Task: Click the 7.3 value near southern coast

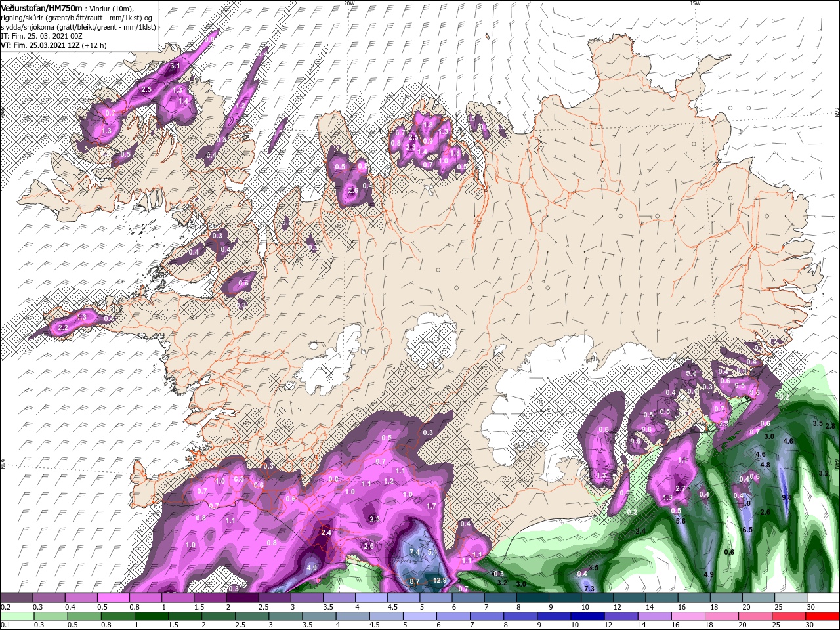Action: [x=589, y=589]
